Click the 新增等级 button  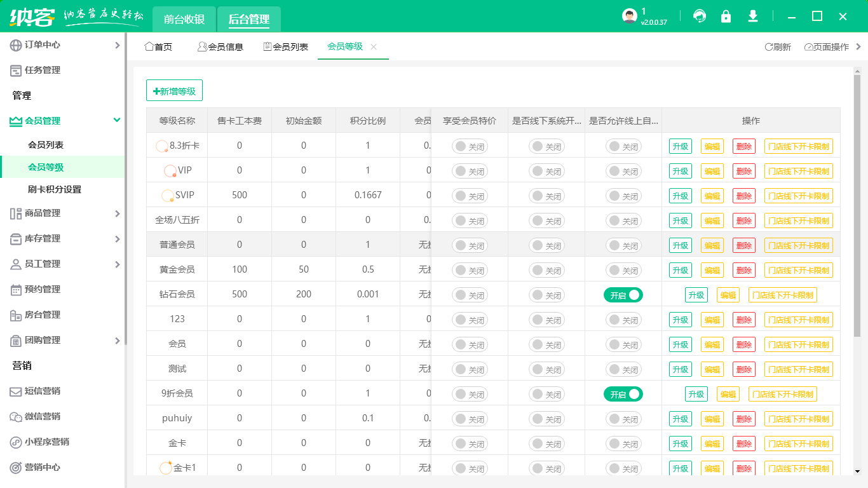[174, 91]
